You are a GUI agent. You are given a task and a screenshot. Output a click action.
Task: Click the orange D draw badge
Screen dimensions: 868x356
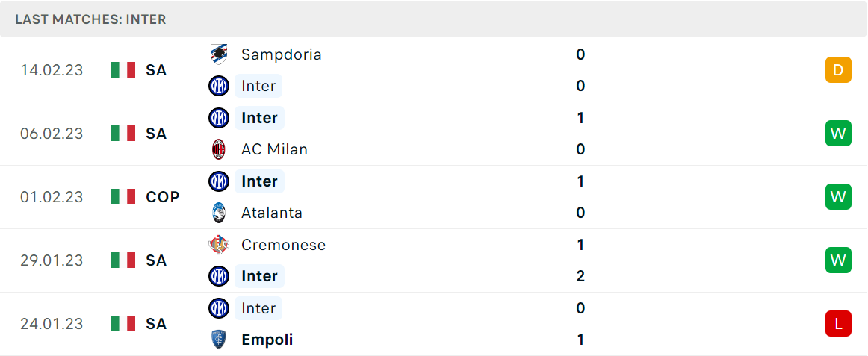838,70
